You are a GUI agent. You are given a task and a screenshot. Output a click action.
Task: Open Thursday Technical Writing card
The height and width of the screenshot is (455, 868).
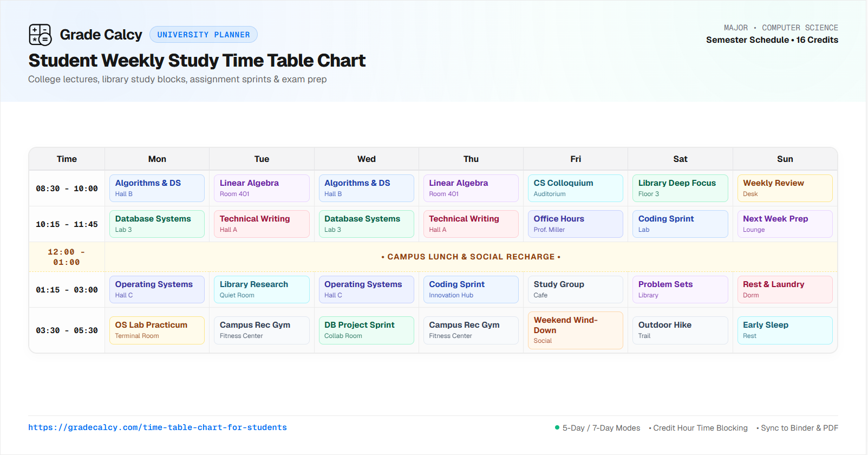coord(471,224)
